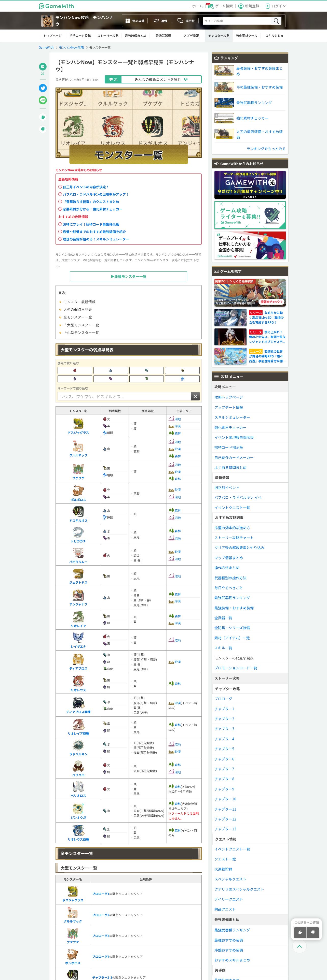Open 速報 in header bar

click(160, 21)
